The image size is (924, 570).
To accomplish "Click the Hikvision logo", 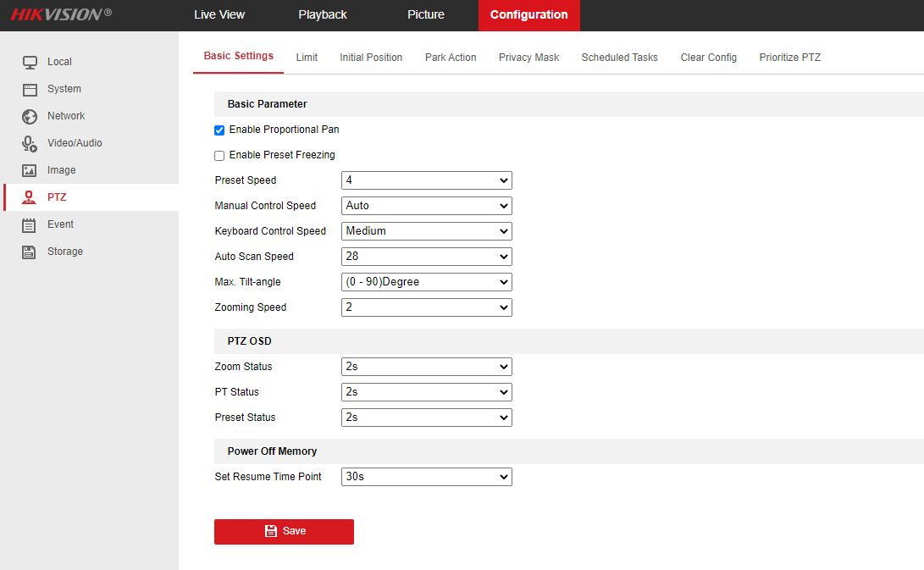I will point(61,14).
